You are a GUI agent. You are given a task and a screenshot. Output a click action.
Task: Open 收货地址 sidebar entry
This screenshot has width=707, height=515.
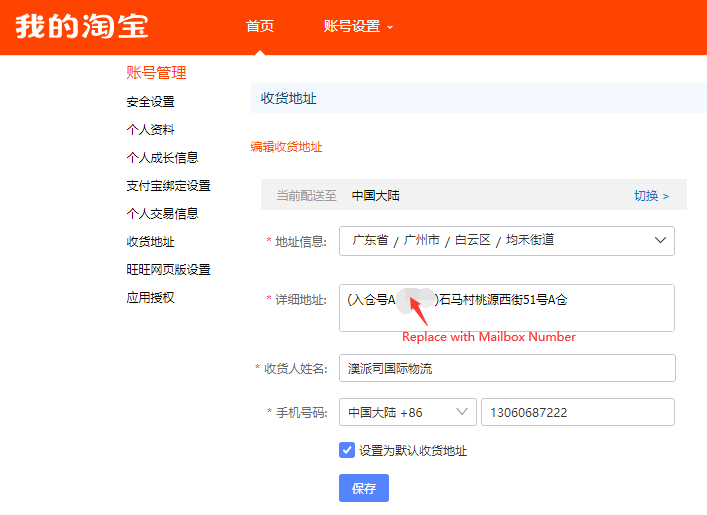150,242
